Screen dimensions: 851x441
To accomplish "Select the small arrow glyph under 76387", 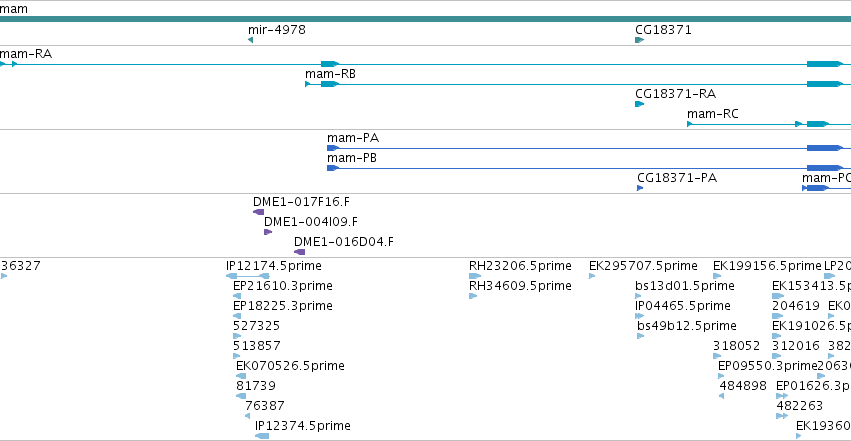I will [247, 416].
